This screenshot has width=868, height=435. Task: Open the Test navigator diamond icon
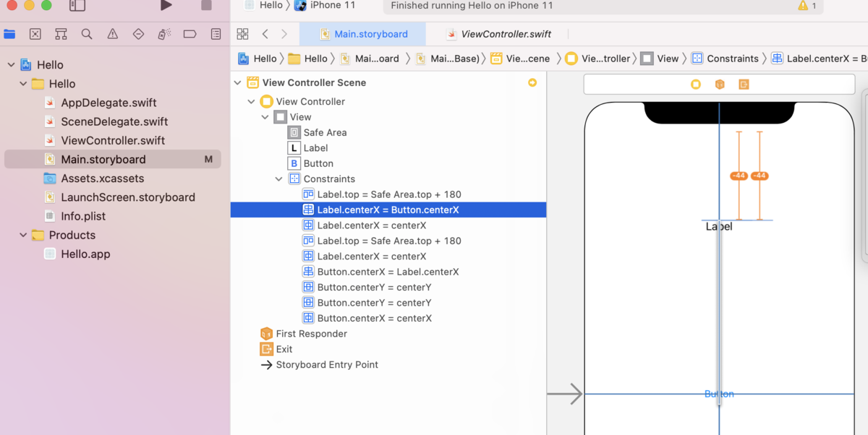click(x=138, y=34)
